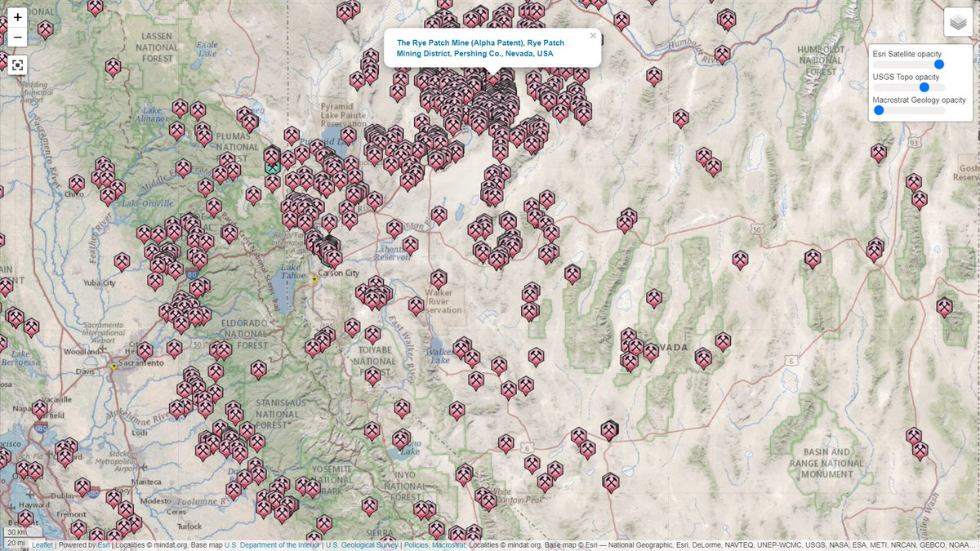This screenshot has height=551, width=980.
Task: Select marker left of Humboldt National Forest label
Action: (x=722, y=55)
